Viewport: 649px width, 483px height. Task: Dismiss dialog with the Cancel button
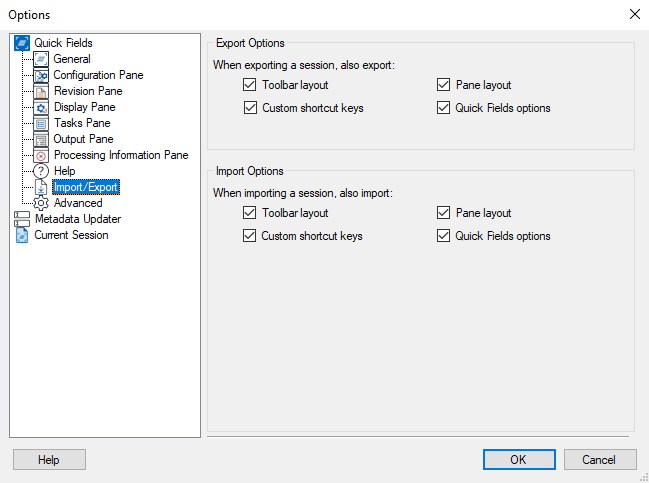(600, 460)
